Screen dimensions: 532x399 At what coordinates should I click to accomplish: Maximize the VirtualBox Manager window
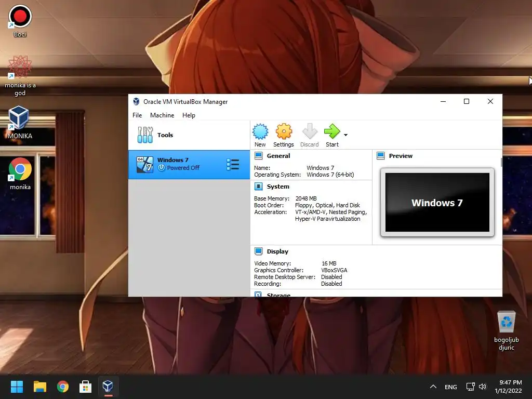[467, 101]
